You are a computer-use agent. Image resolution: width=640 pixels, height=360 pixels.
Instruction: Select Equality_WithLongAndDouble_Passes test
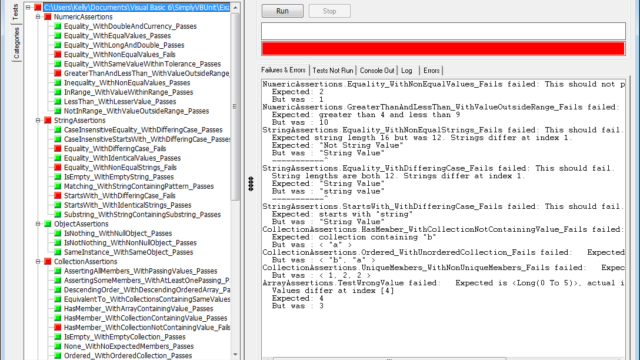pos(124,45)
